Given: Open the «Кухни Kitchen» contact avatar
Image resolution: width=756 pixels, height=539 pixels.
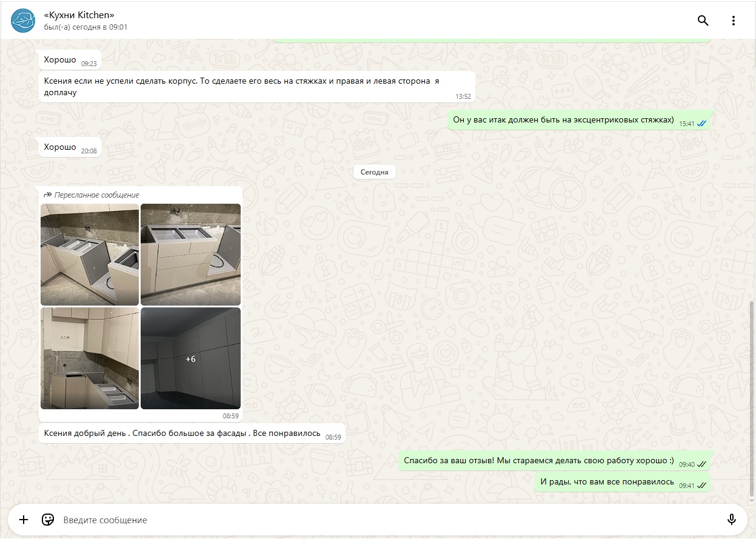Looking at the screenshot, I should 23,21.
